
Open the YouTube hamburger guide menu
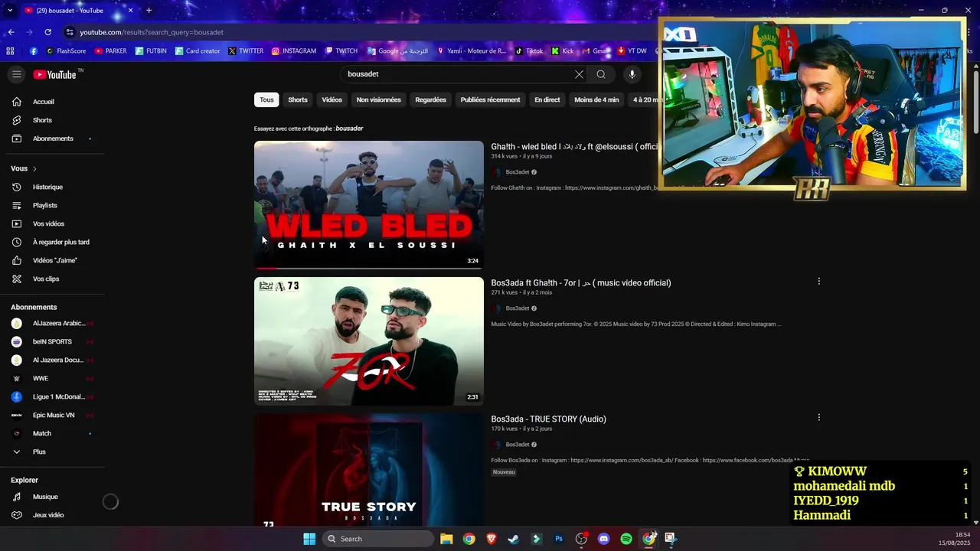(x=16, y=74)
